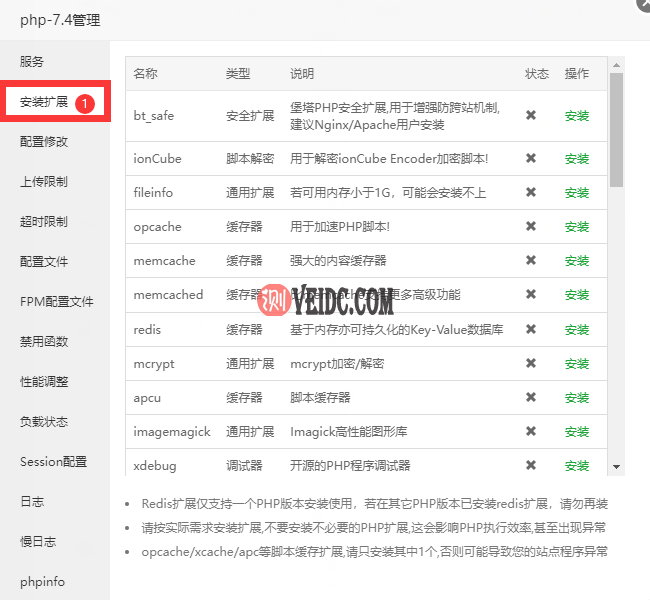Click the ionCube extension name
Viewport: 650px width, 600px height.
click(158, 158)
